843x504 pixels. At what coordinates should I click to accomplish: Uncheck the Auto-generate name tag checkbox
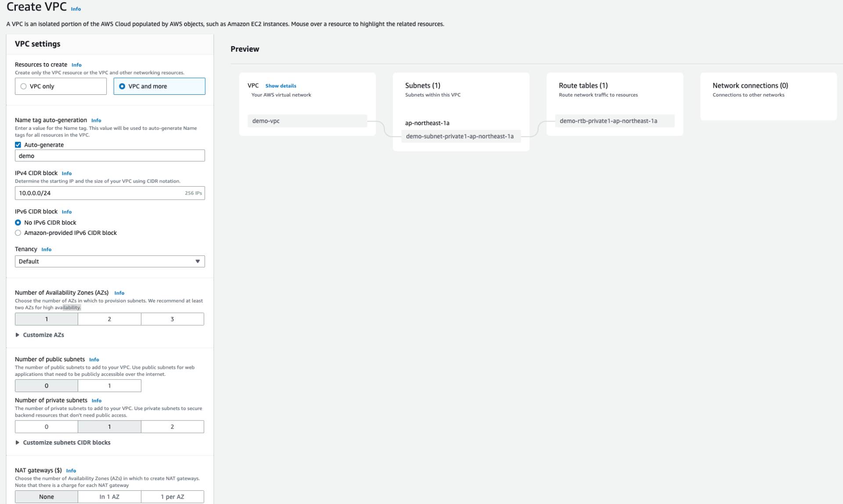click(18, 145)
